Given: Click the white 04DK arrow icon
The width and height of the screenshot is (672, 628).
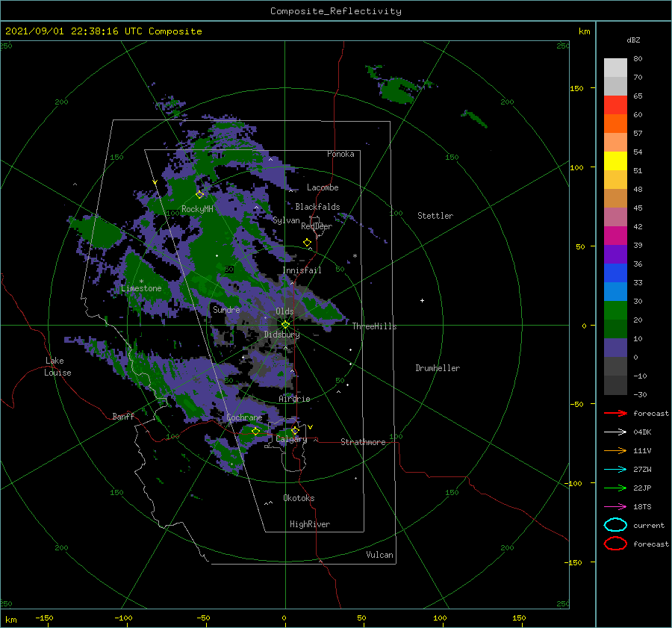Looking at the screenshot, I should point(615,432).
